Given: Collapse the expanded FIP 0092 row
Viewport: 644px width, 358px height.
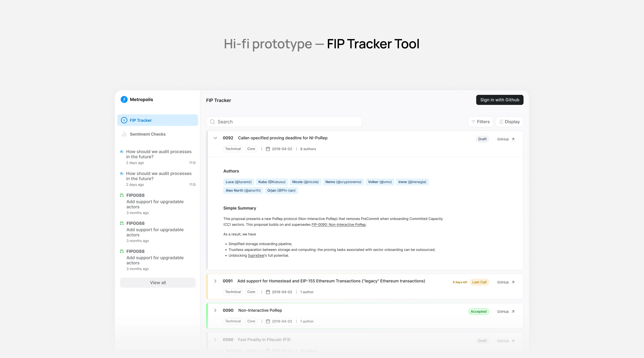Looking at the screenshot, I should pos(215,138).
